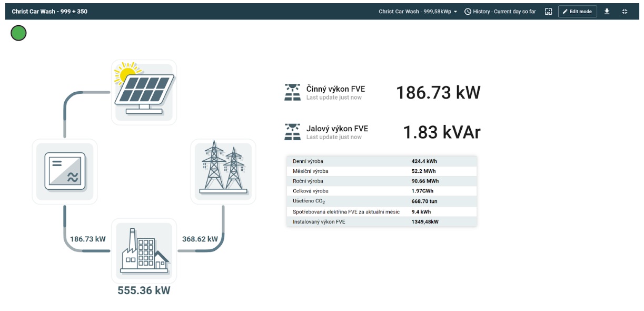Select the Měsíční výroba row
The image size is (644, 311).
tap(381, 171)
